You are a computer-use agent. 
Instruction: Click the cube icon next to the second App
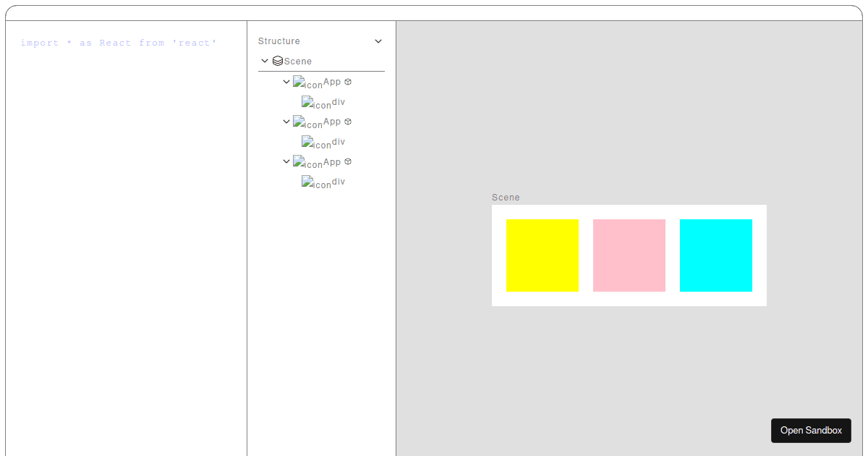(x=348, y=122)
